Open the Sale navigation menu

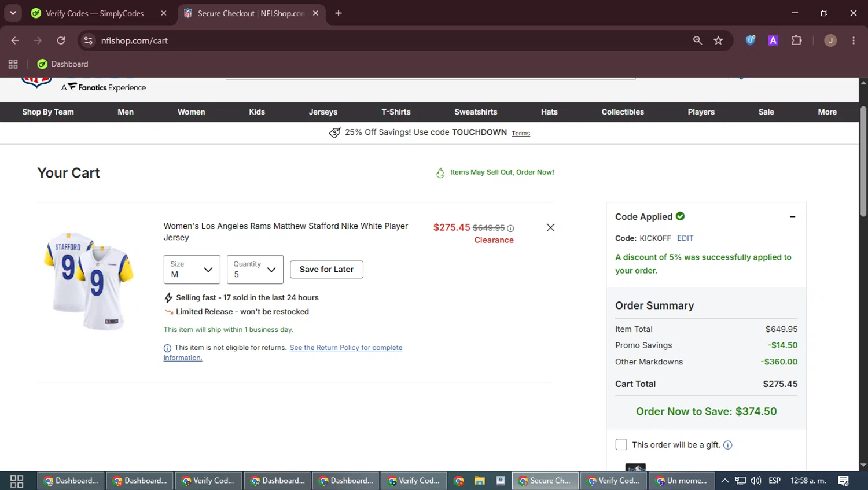click(766, 112)
